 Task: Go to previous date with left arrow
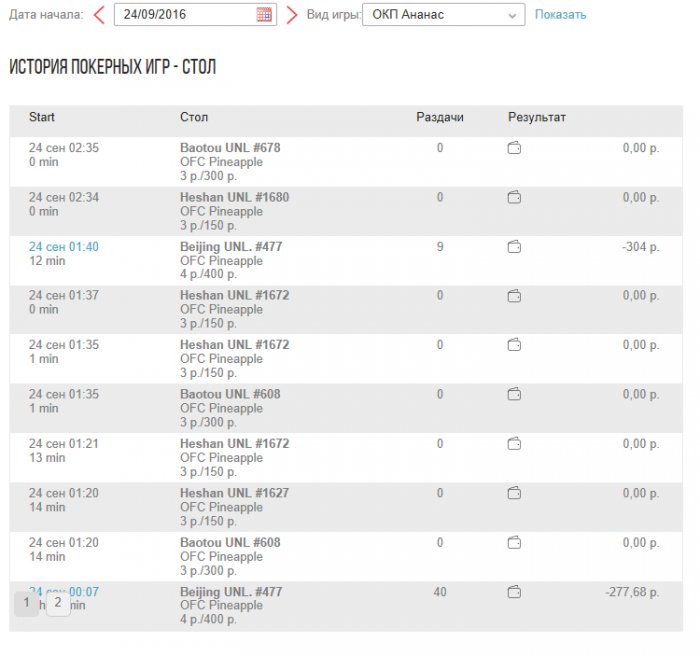pyautogui.click(x=99, y=15)
